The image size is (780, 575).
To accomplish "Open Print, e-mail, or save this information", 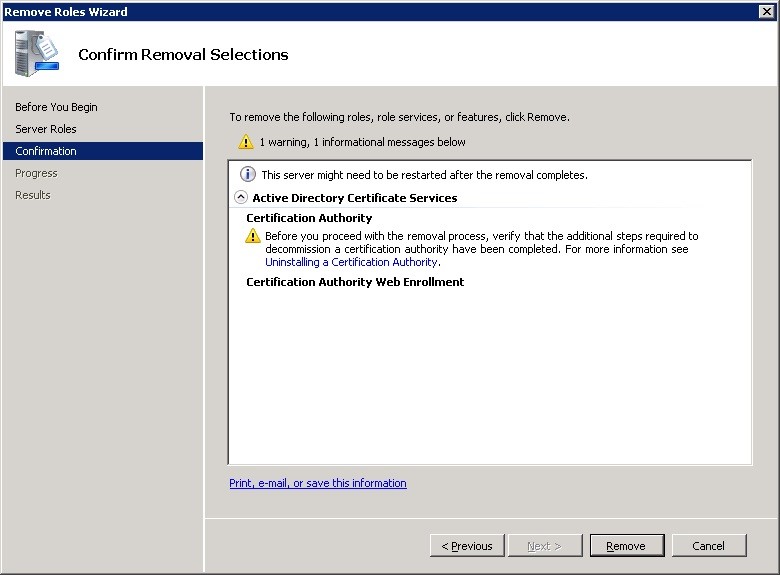I will tap(318, 483).
